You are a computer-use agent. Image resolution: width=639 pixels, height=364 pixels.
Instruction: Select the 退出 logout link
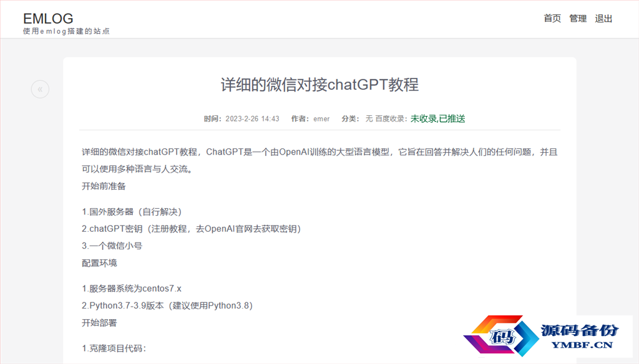click(603, 18)
